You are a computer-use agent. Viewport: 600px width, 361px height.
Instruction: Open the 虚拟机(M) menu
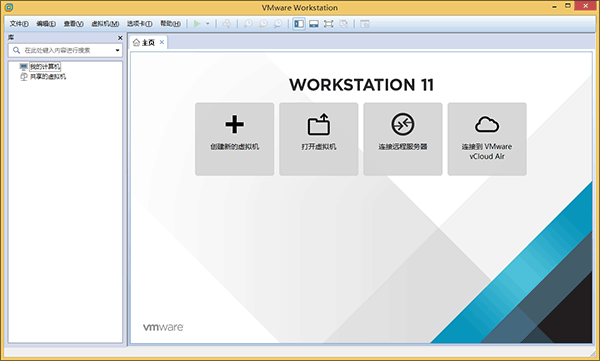pos(105,24)
